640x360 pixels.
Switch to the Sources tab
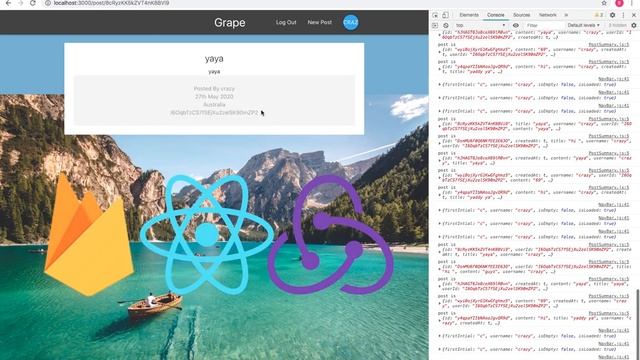pyautogui.click(x=522, y=15)
